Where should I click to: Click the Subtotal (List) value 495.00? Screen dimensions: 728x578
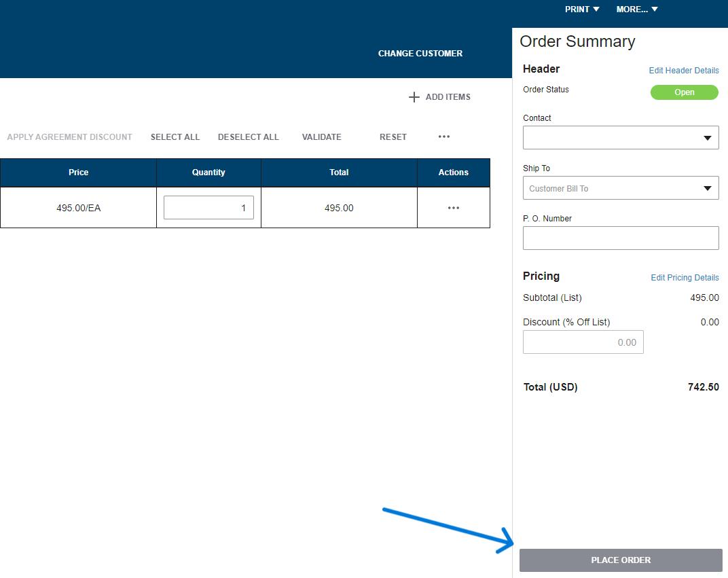(704, 297)
